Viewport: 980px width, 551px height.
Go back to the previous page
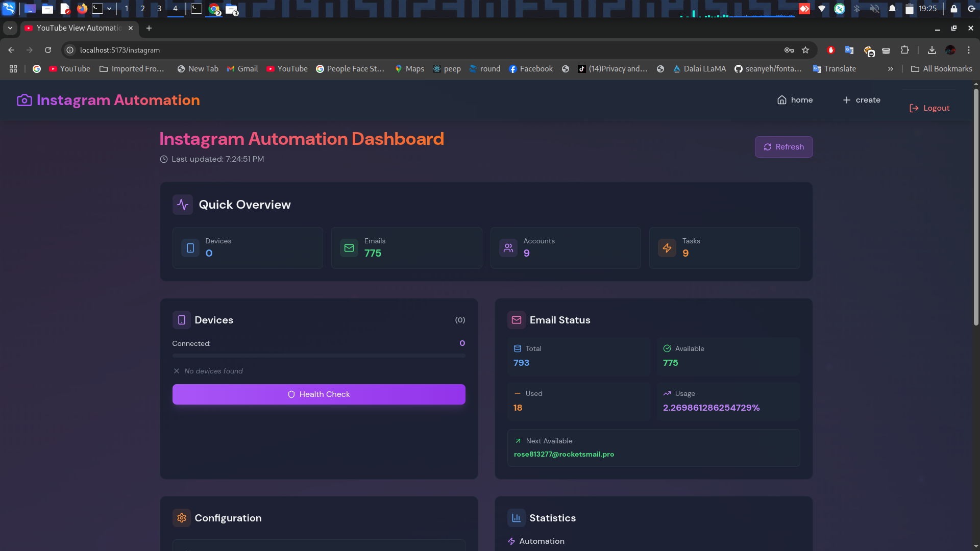pyautogui.click(x=11, y=50)
